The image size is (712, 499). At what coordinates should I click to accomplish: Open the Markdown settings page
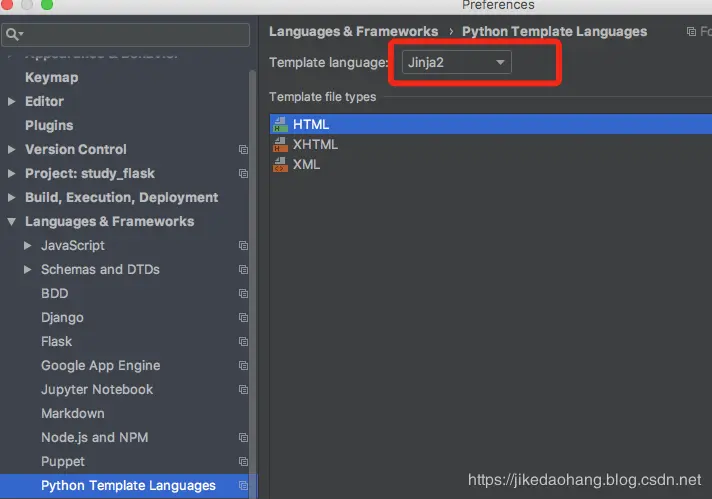pos(73,414)
